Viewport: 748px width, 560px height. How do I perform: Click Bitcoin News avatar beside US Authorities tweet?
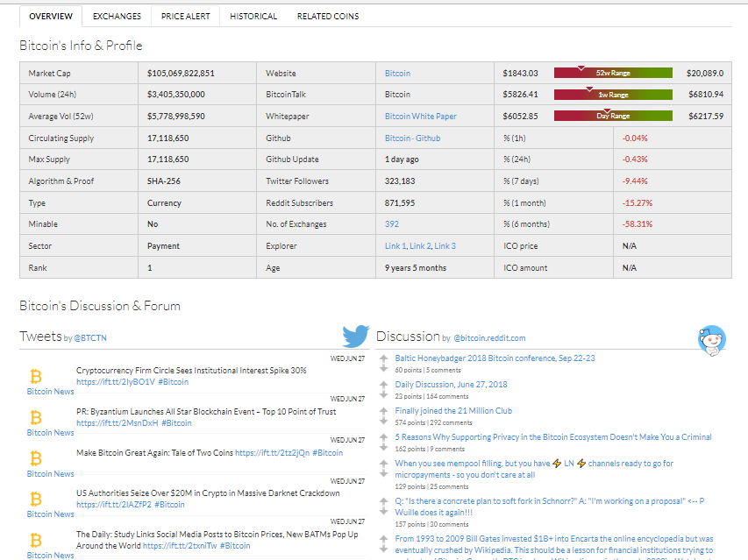point(36,499)
